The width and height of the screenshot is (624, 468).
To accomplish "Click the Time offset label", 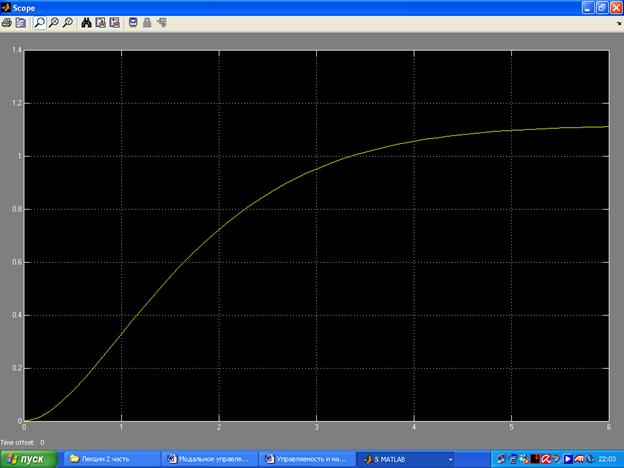I will click(17, 443).
